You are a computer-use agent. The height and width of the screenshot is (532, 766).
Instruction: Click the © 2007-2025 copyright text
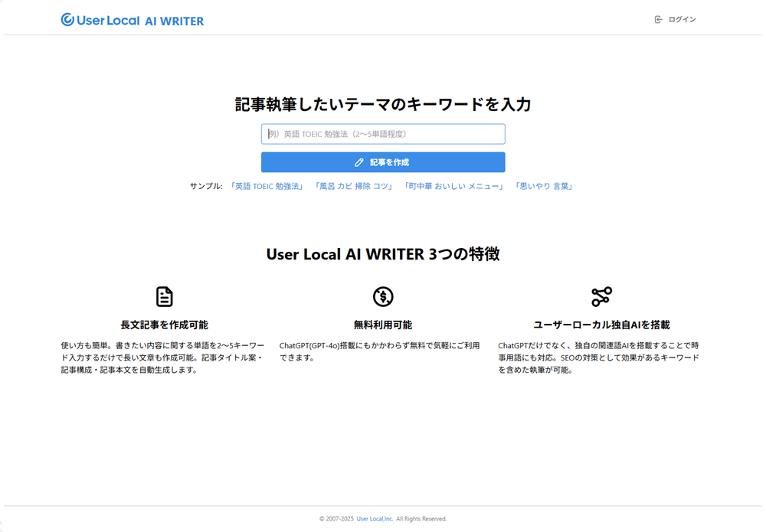tap(336, 519)
